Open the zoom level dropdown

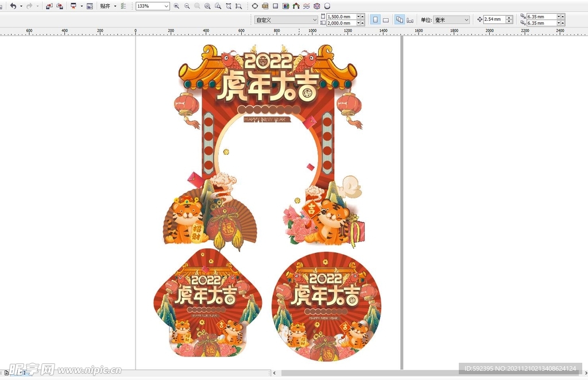coord(166,6)
